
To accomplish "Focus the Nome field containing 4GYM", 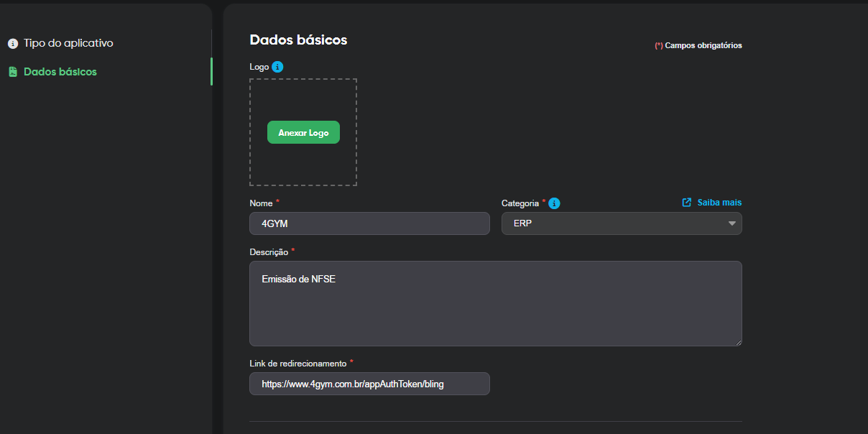I will coord(369,223).
